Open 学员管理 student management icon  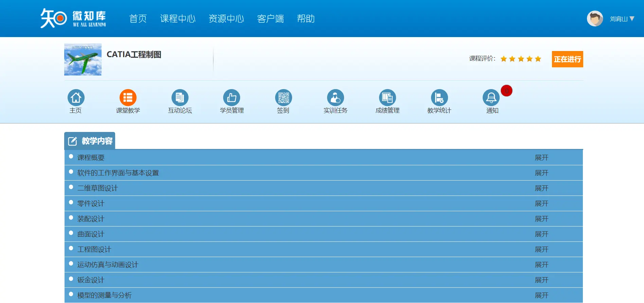(232, 98)
